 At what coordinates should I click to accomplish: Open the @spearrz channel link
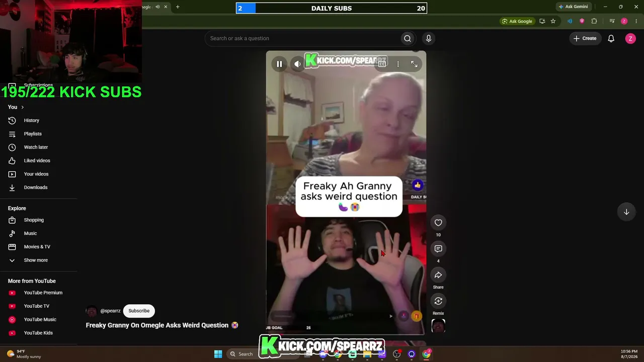(x=110, y=311)
